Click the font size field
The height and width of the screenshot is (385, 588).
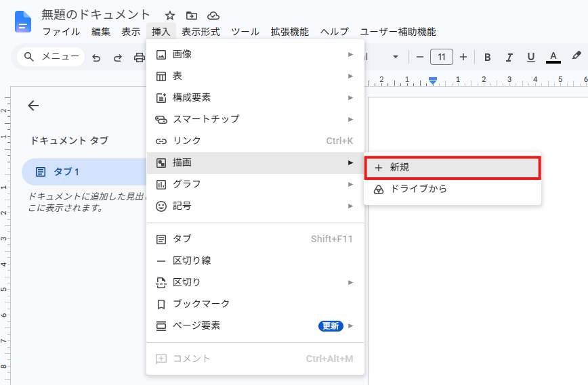click(442, 57)
